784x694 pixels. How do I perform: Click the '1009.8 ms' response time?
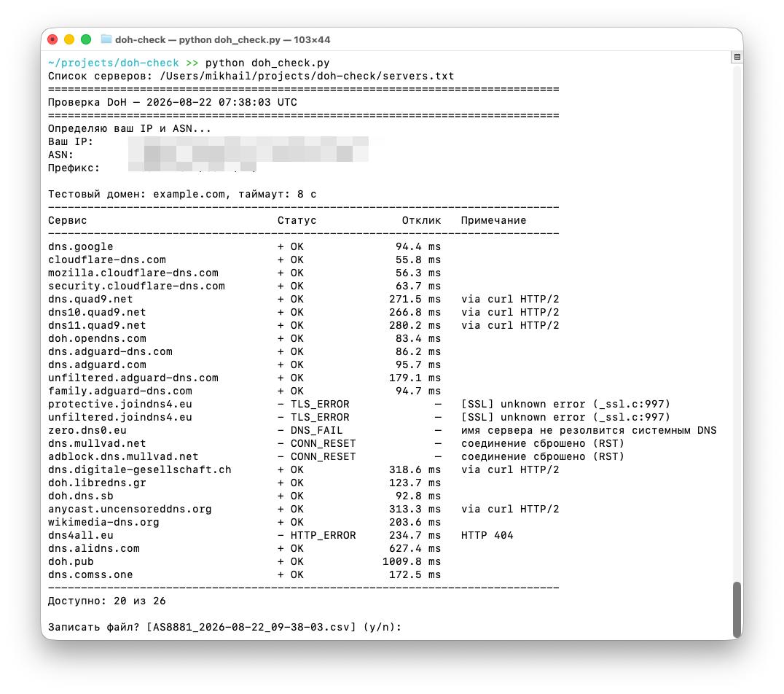point(412,562)
